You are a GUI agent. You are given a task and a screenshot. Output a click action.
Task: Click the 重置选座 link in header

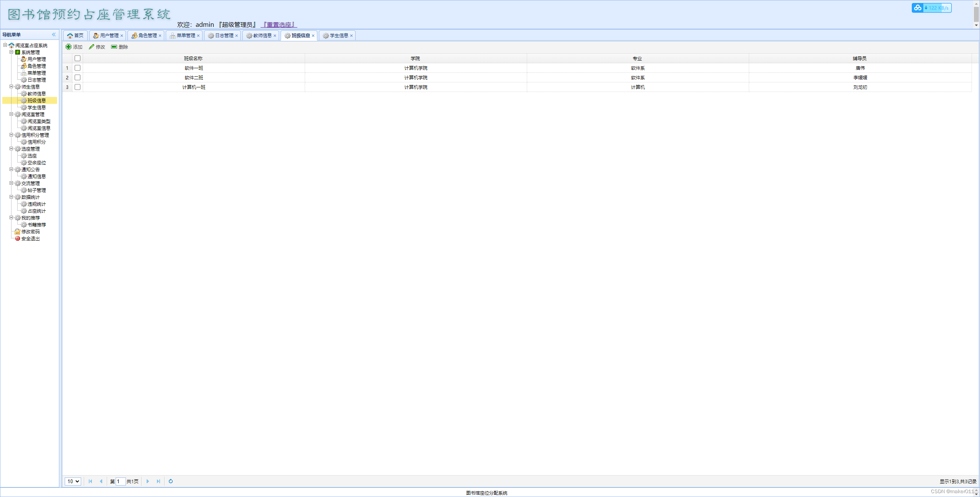click(279, 25)
